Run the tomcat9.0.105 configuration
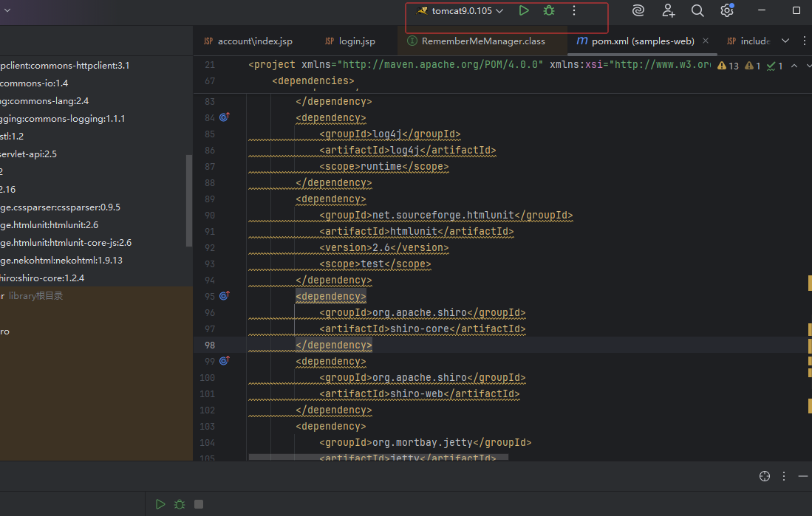The width and height of the screenshot is (812, 516). (524, 11)
